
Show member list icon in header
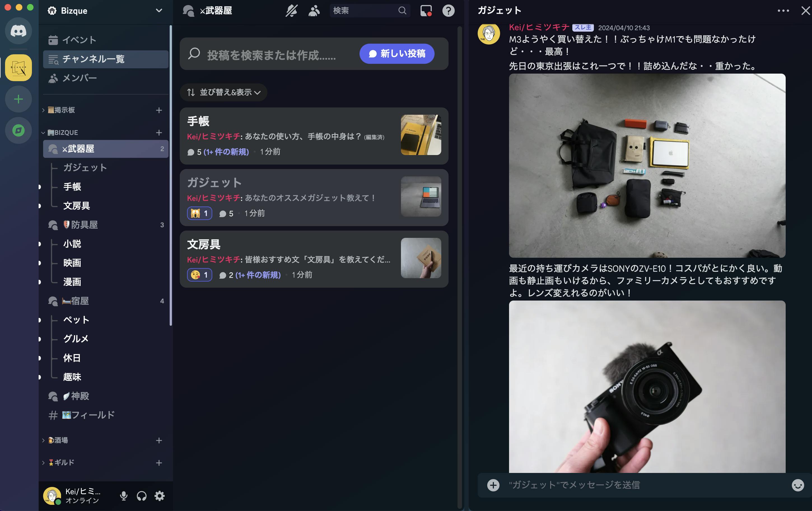coord(314,11)
